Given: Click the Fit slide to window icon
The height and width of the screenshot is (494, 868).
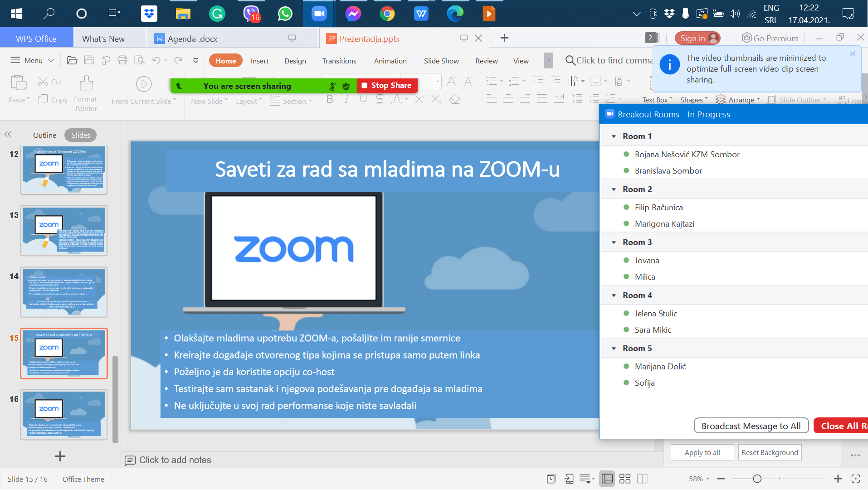Looking at the screenshot, I should point(856,479).
